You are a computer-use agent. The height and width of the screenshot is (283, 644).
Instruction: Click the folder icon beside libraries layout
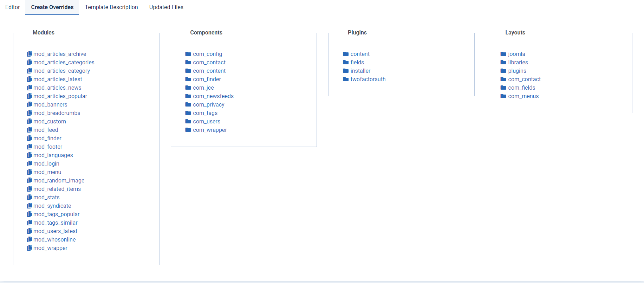pos(503,62)
